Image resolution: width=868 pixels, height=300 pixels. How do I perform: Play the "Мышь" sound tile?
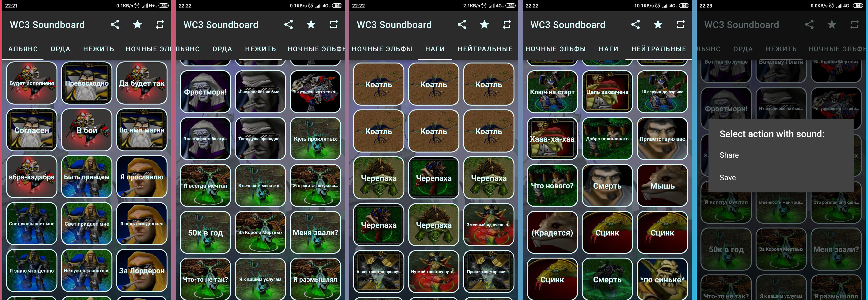(662, 186)
